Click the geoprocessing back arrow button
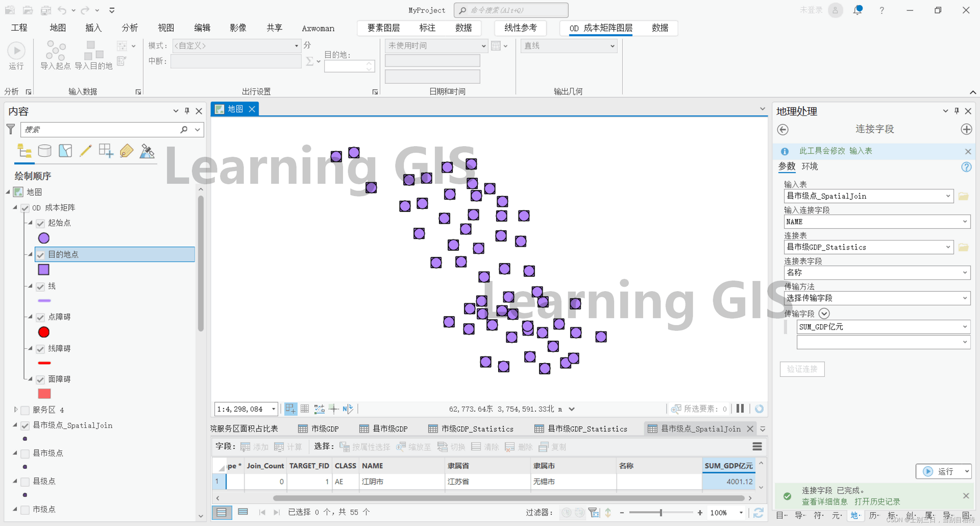Viewport: 980px width, 526px height. pyautogui.click(x=783, y=129)
